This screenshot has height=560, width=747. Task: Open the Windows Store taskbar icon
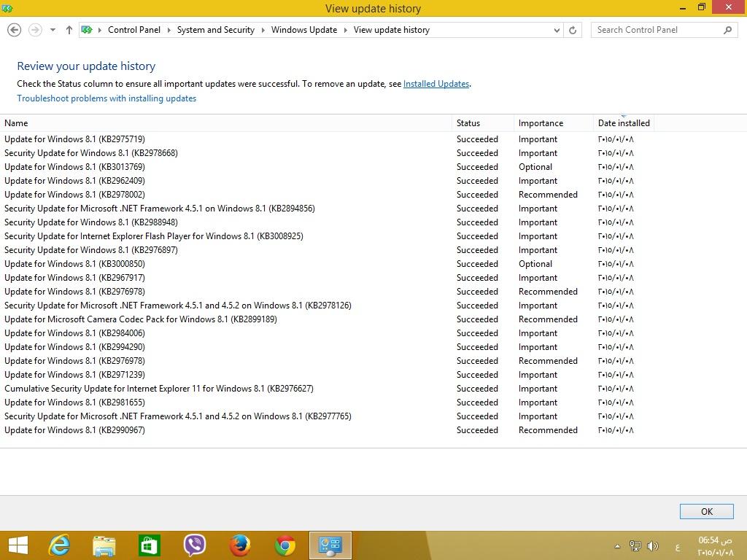(149, 545)
